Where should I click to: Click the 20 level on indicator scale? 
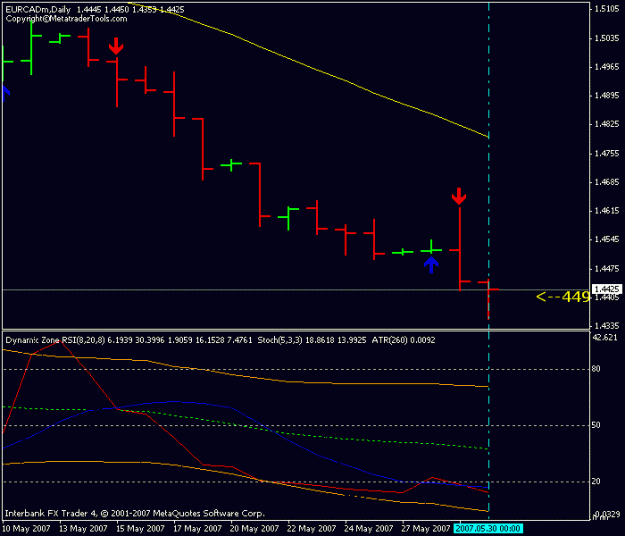[x=596, y=481]
